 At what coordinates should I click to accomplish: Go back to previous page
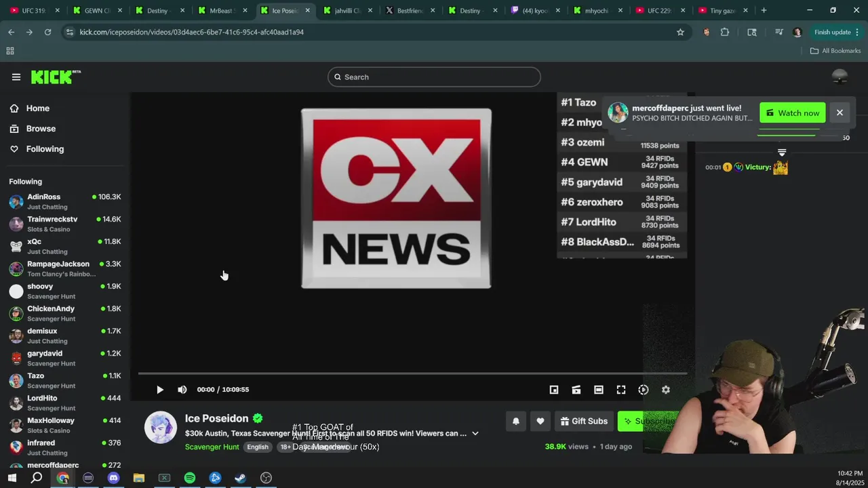pos(12,32)
